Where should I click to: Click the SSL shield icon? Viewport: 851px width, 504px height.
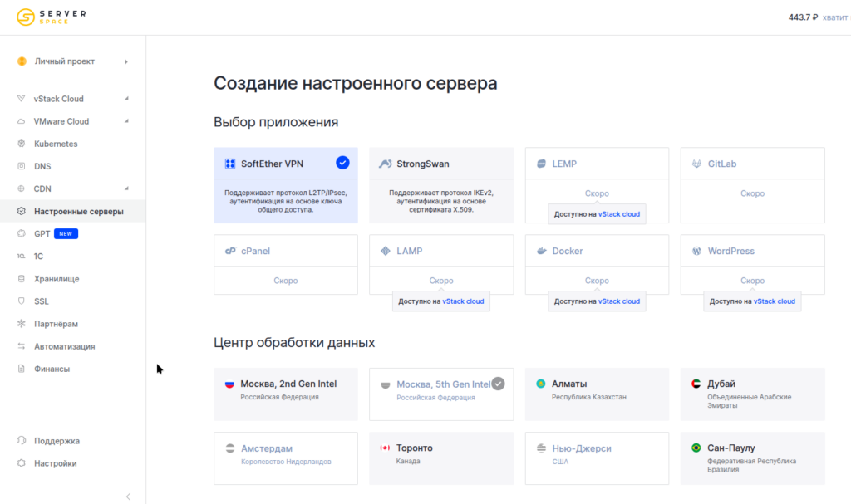coord(22,301)
